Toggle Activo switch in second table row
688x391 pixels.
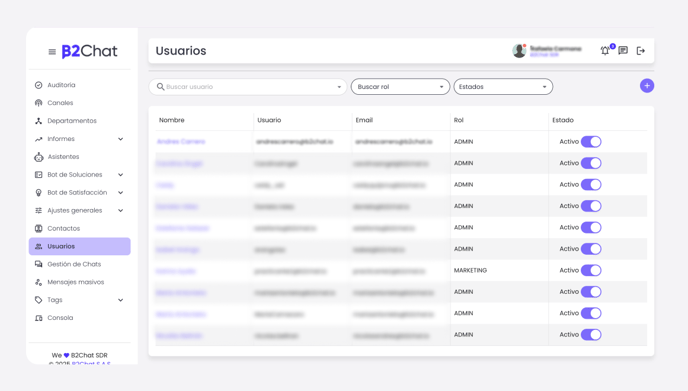tap(591, 163)
